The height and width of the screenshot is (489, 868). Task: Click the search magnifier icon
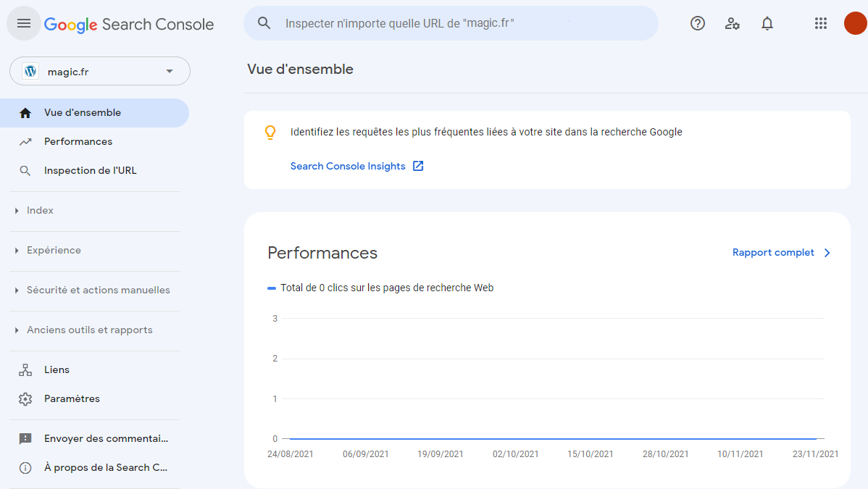[x=264, y=23]
